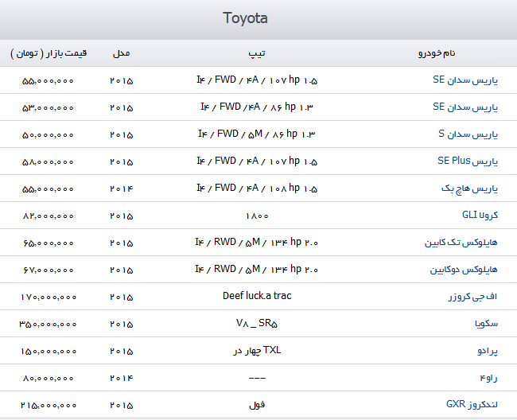Select the 215,000,000 price cell
The image size is (517, 420).
coord(49,405)
